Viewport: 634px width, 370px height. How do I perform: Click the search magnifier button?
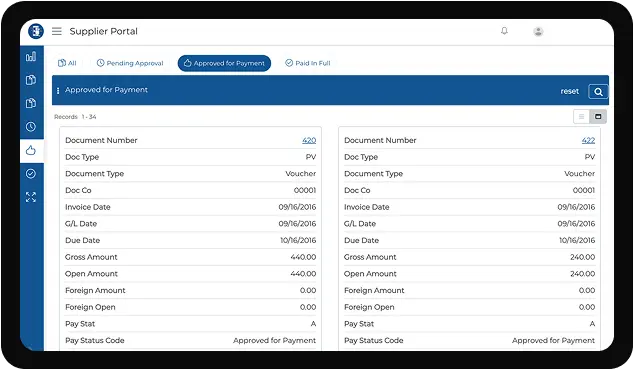point(598,92)
